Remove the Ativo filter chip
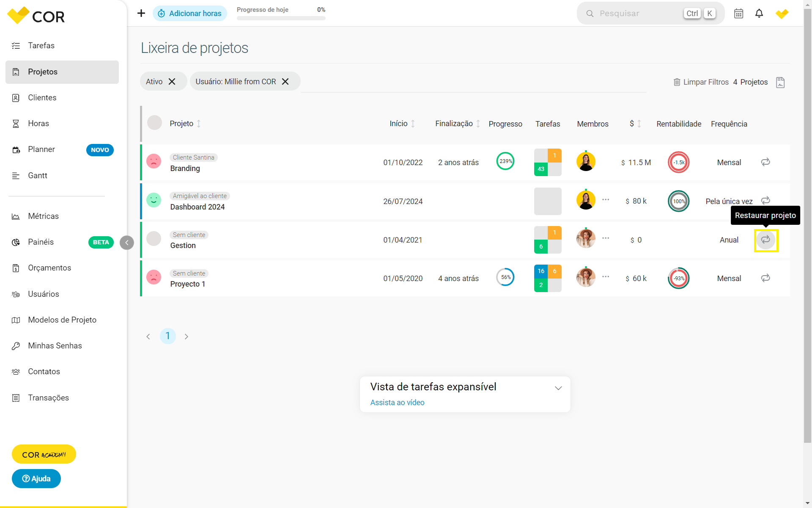 (172, 81)
